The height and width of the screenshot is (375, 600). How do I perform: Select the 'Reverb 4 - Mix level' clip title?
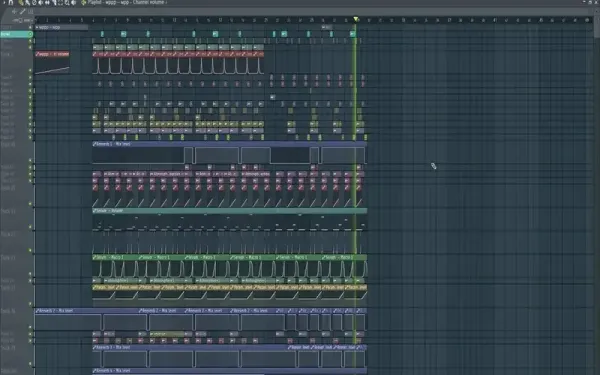[230, 370]
